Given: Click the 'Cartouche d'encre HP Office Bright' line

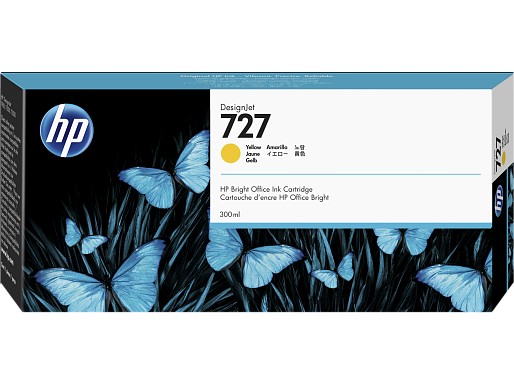Looking at the screenshot, I should [274, 198].
